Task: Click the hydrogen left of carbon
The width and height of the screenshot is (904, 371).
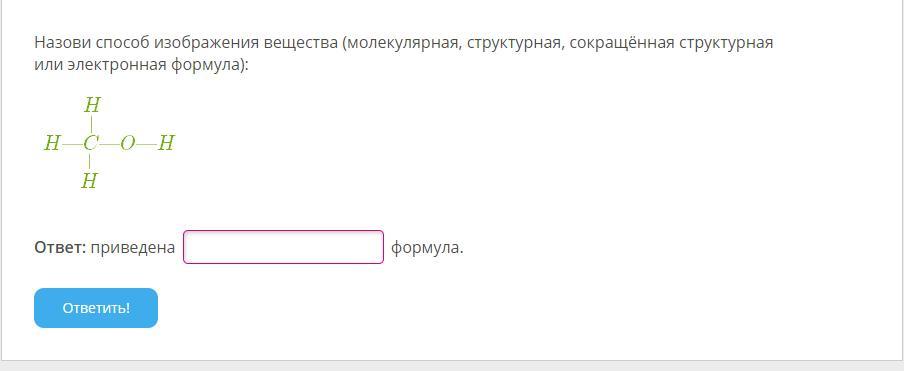Action: (x=52, y=143)
